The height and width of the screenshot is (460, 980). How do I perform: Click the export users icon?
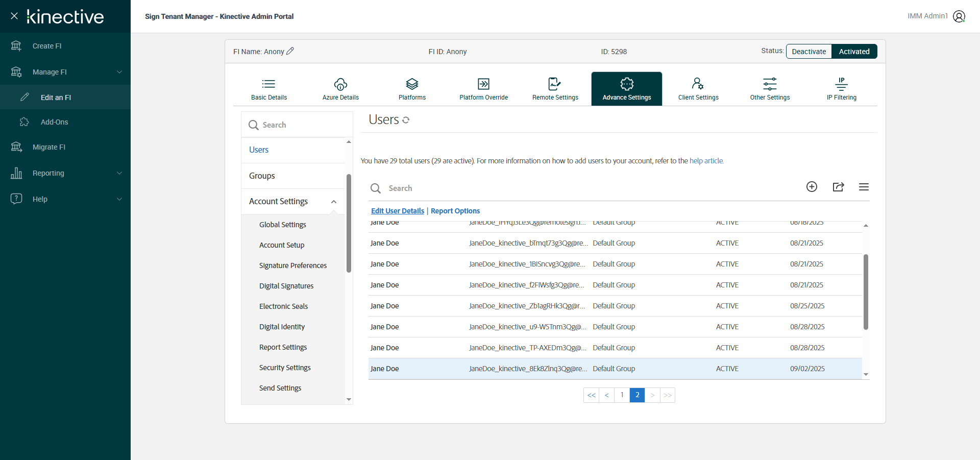coord(838,187)
